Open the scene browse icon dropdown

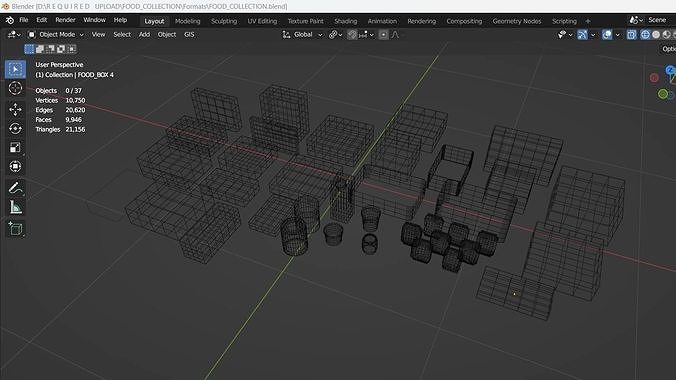click(x=636, y=20)
